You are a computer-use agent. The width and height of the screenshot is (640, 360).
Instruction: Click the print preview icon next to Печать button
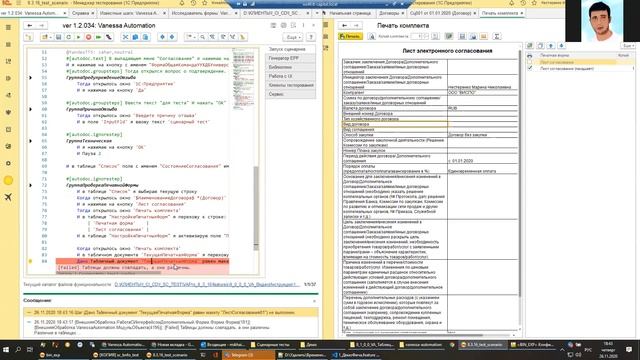tap(371, 36)
